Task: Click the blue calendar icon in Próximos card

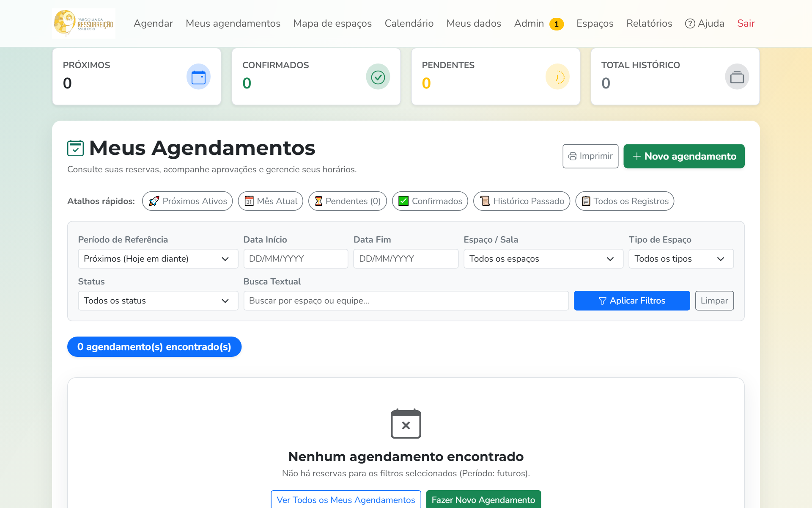Action: (198, 77)
